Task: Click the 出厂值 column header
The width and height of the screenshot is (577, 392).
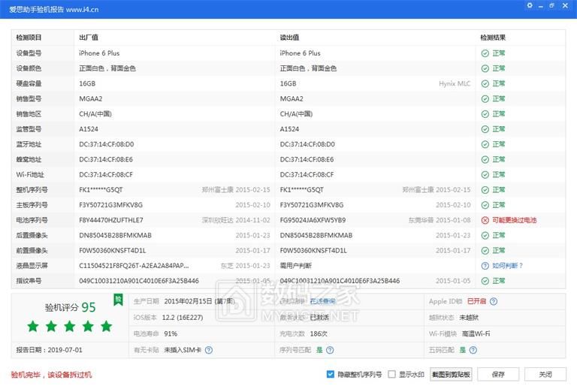Action: click(89, 38)
